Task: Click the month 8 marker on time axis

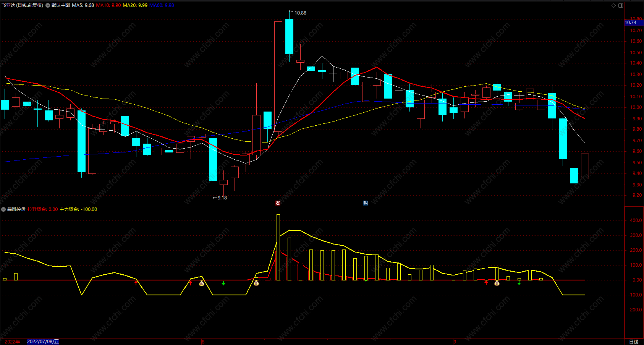Action: (203, 342)
